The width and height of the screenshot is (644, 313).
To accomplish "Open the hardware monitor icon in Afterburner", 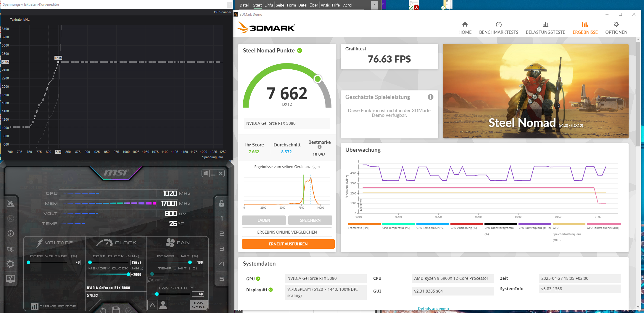I will coord(11,279).
